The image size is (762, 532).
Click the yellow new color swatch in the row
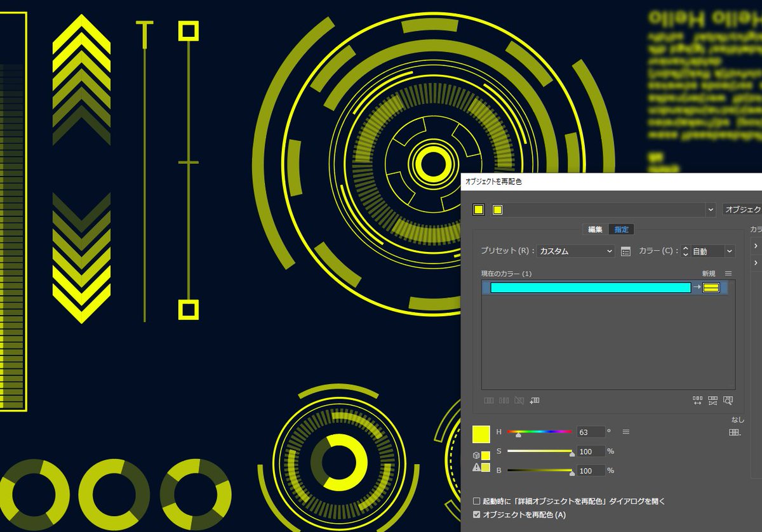coord(711,288)
